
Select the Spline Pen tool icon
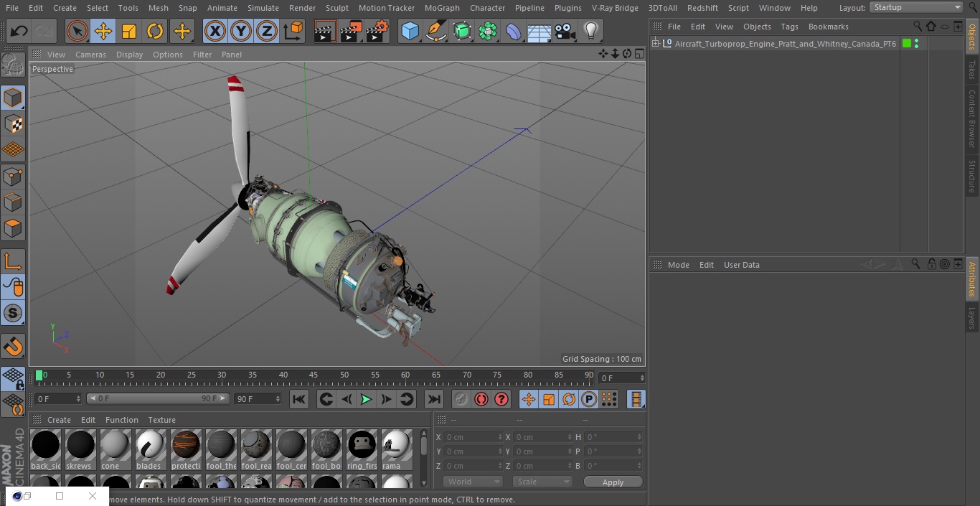pos(435,31)
